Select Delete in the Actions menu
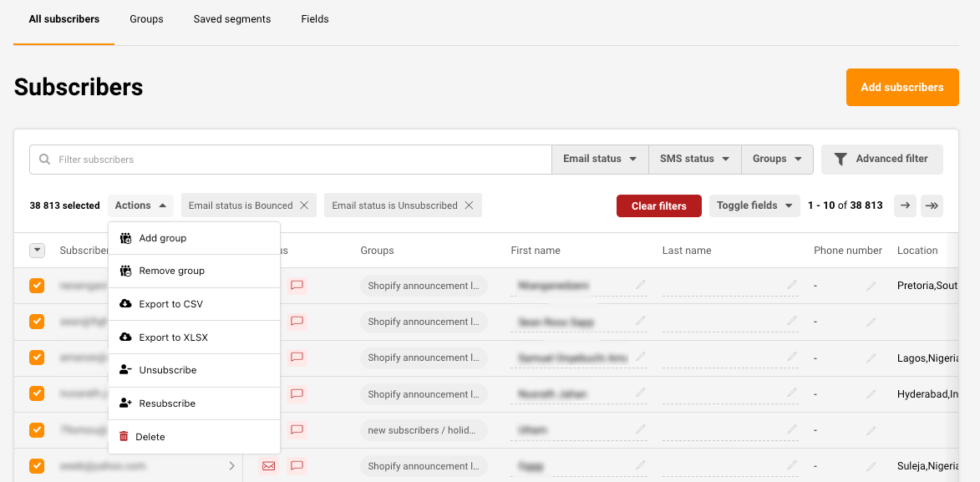Image resolution: width=980 pixels, height=482 pixels. point(150,437)
